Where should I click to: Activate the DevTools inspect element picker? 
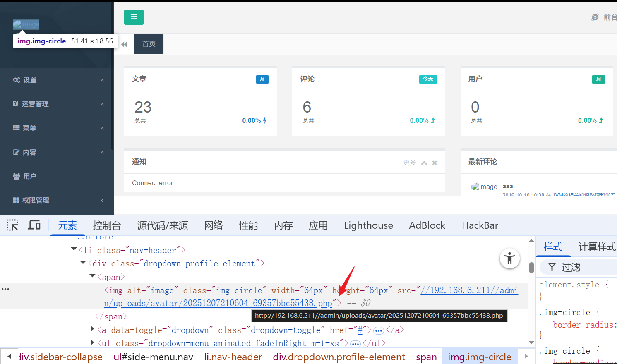pyautogui.click(x=12, y=225)
